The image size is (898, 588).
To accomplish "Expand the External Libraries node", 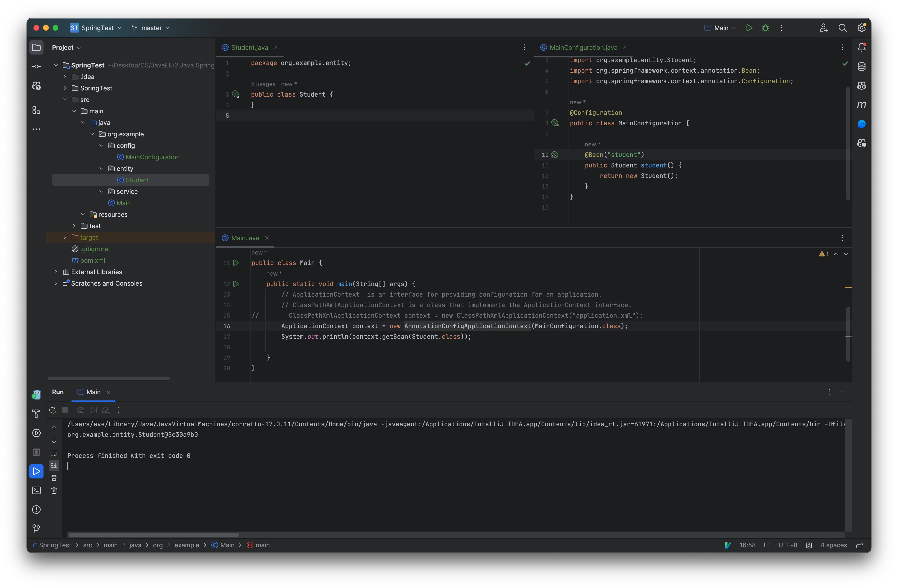I will pyautogui.click(x=56, y=272).
